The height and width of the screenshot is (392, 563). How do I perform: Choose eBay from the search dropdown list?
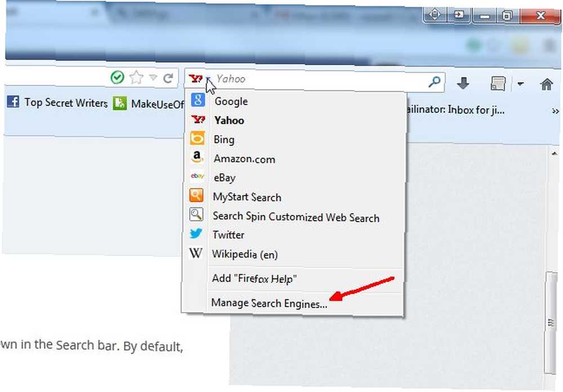pyautogui.click(x=295, y=178)
